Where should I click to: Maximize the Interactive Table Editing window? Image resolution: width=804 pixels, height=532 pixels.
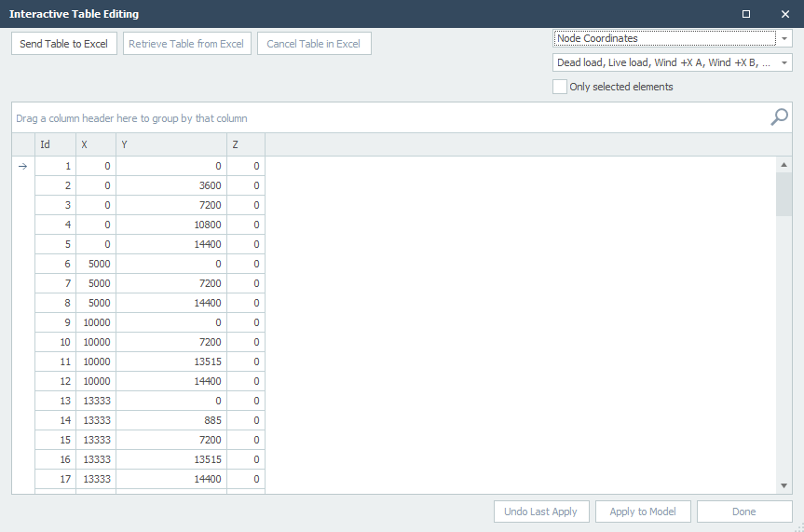[745, 14]
